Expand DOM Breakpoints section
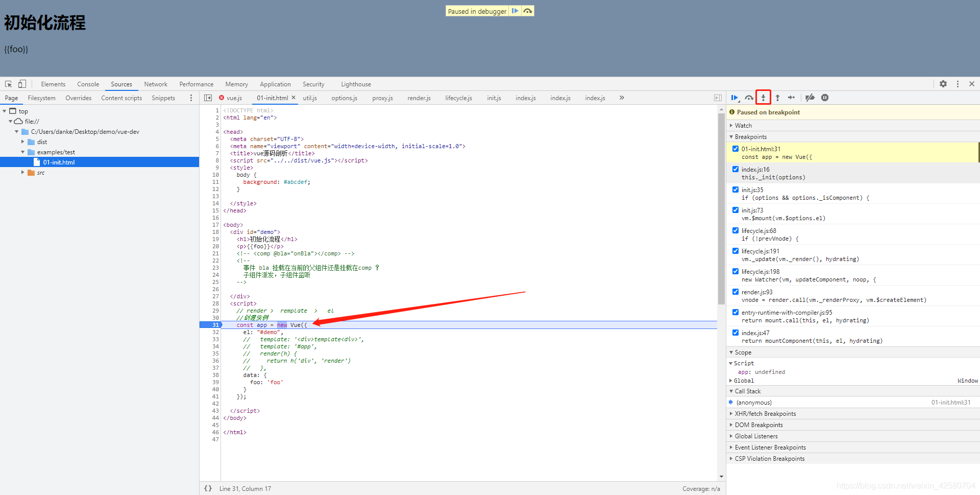This screenshot has width=980, height=495. (852, 425)
